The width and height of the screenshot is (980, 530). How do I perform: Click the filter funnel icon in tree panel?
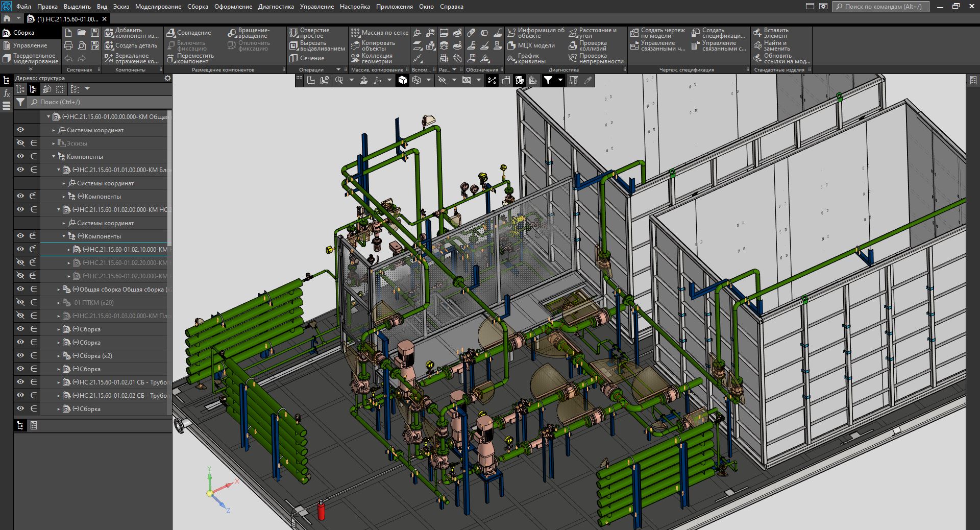[x=20, y=102]
